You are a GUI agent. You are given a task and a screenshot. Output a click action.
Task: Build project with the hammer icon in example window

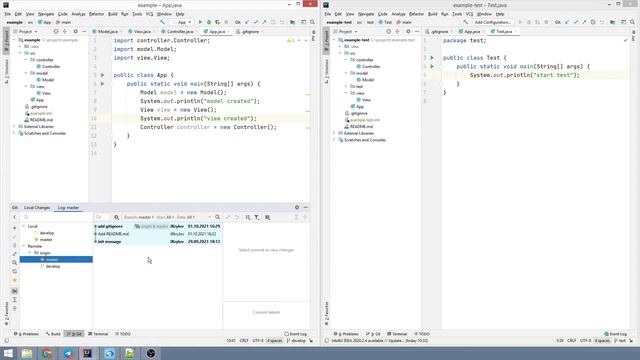coord(162,22)
